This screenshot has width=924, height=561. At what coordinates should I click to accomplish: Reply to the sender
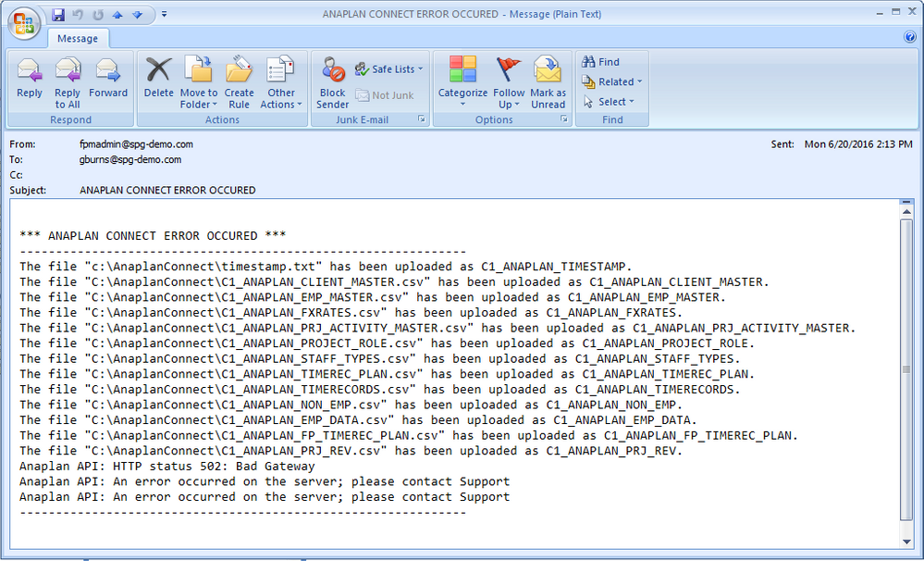pos(30,77)
